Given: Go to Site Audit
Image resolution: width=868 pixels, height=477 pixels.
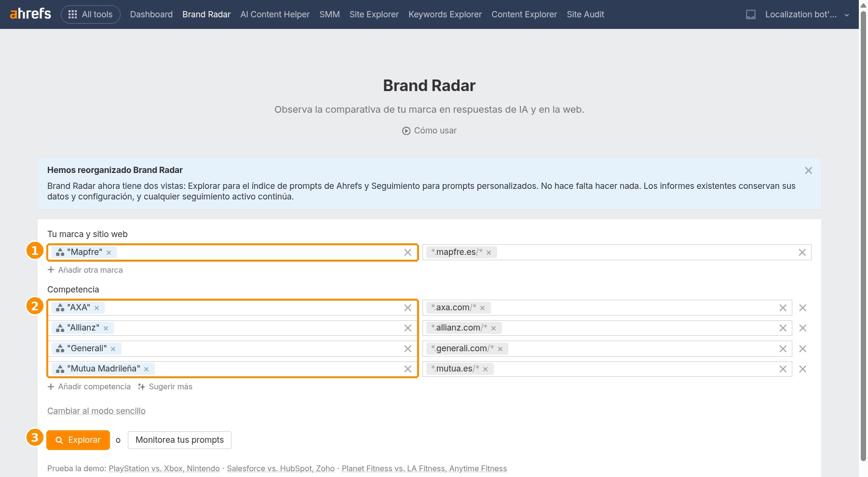Looking at the screenshot, I should (x=585, y=14).
